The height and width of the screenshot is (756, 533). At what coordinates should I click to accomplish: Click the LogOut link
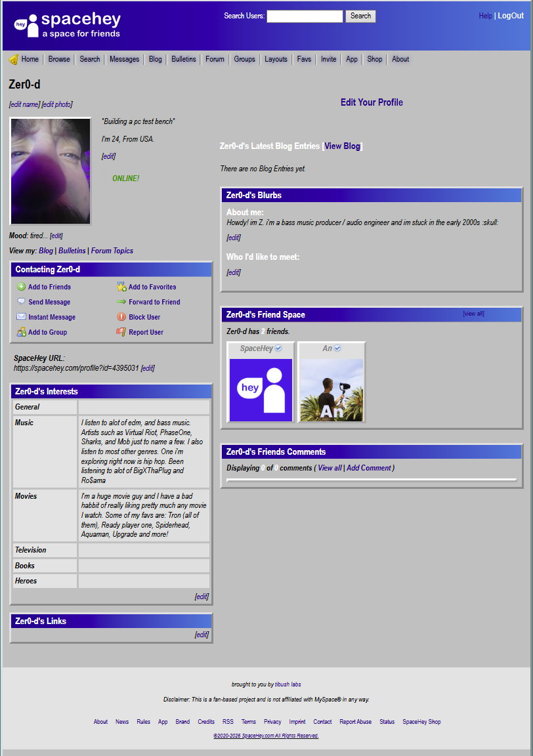pos(511,16)
